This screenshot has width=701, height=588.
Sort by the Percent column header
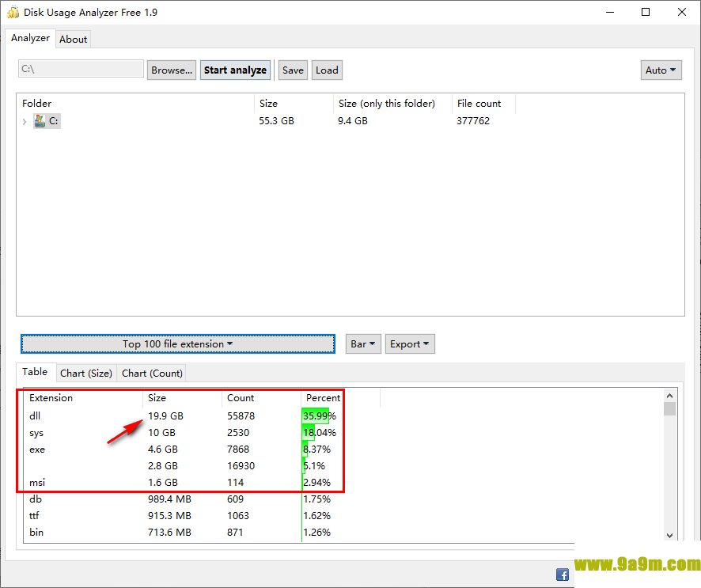[341, 398]
